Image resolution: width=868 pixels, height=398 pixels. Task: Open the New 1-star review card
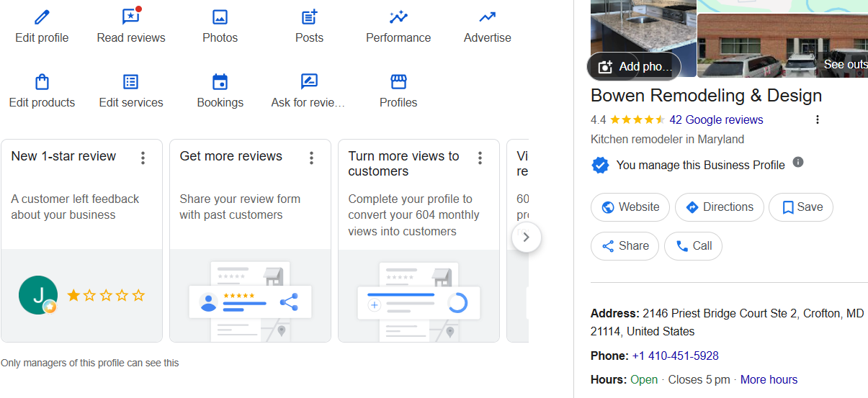point(81,240)
